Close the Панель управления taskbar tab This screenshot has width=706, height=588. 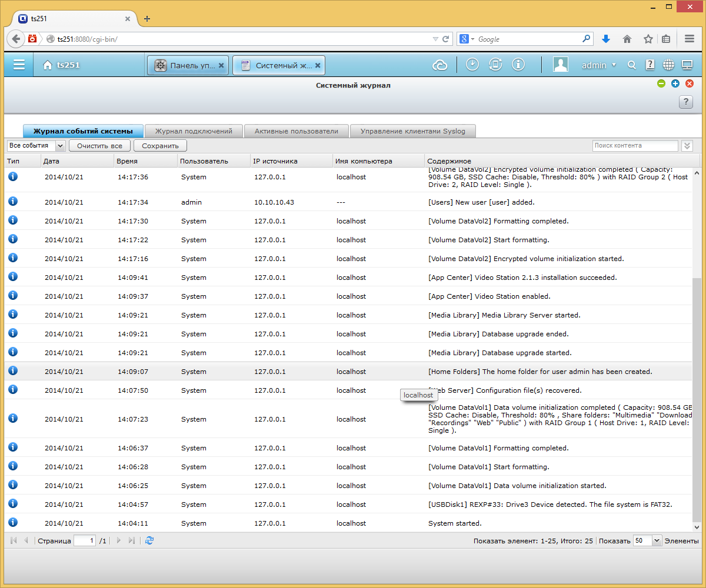tap(221, 66)
